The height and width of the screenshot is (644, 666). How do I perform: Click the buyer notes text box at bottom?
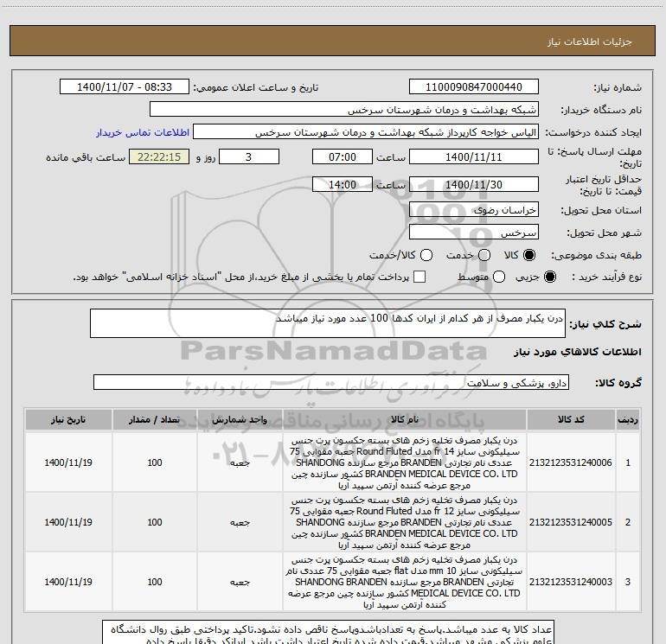pos(328,632)
